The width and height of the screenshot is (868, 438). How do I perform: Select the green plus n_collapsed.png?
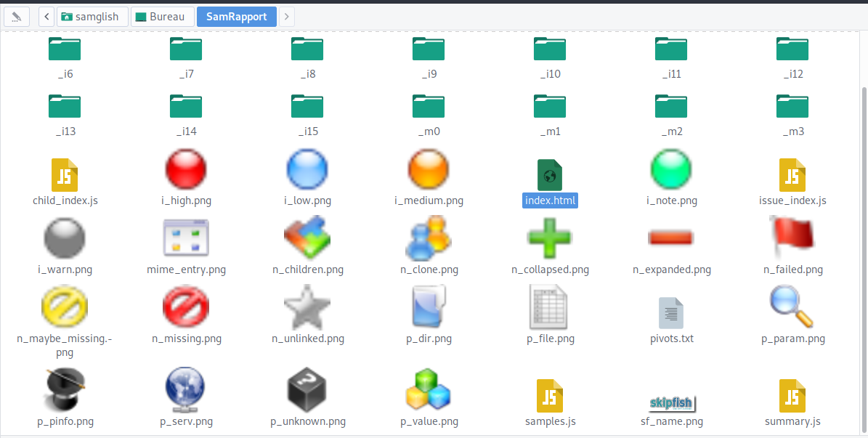coord(550,239)
